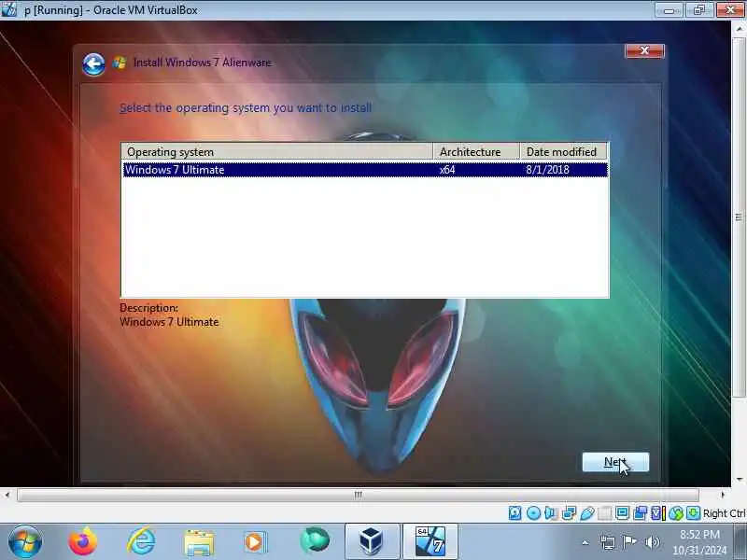Click the VirtualBox Manager taskbar button
This screenshot has width=747, height=560.
[x=372, y=541]
